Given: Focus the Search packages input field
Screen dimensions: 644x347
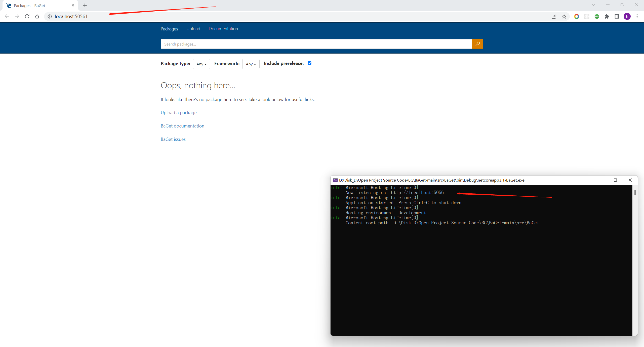Looking at the screenshot, I should tap(316, 44).
